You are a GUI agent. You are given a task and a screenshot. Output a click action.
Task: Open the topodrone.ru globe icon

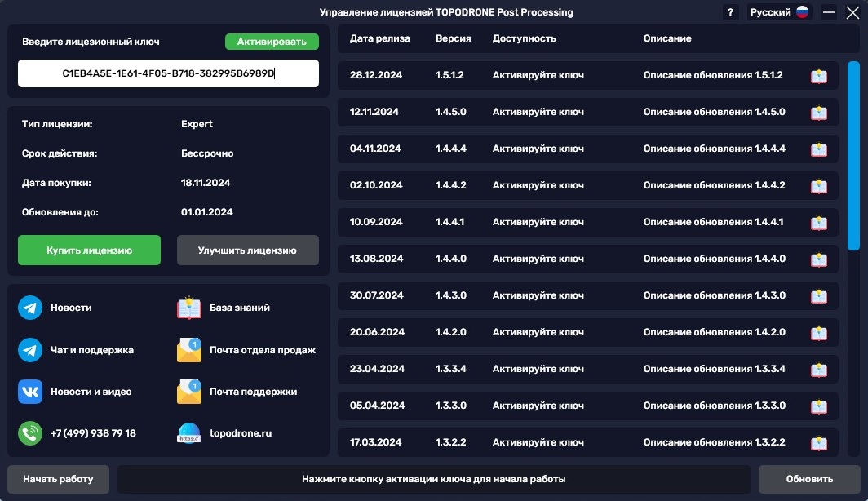point(189,433)
